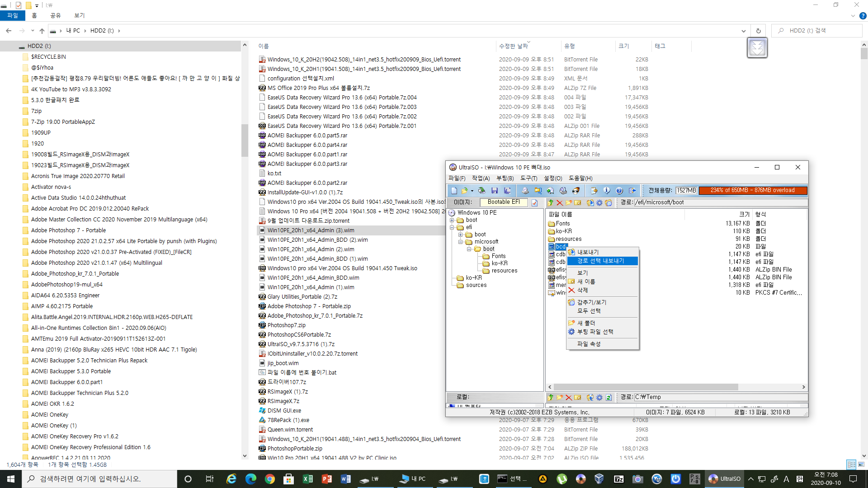The height and width of the screenshot is (488, 868).
Task: Click New image icon in UltraISO toolbar
Action: click(x=454, y=191)
